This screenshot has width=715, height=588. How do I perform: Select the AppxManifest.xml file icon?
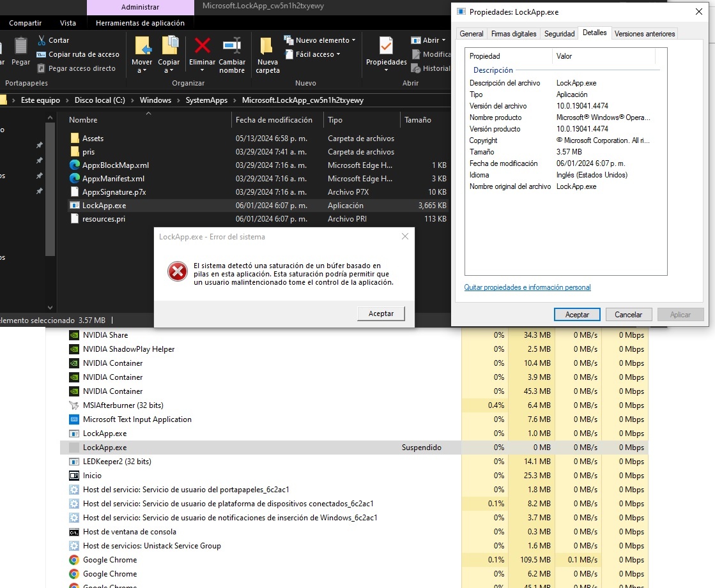(75, 179)
